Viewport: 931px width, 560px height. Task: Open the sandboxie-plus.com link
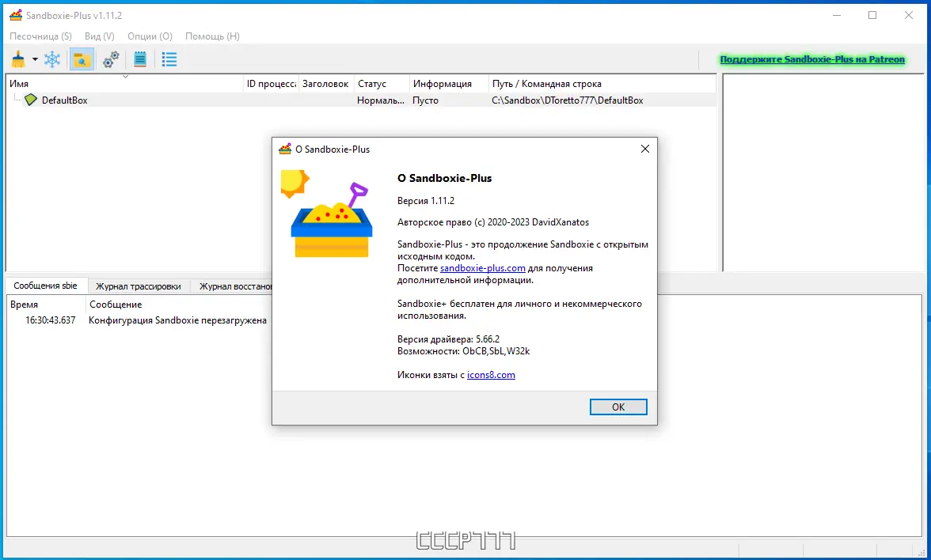[x=483, y=268]
